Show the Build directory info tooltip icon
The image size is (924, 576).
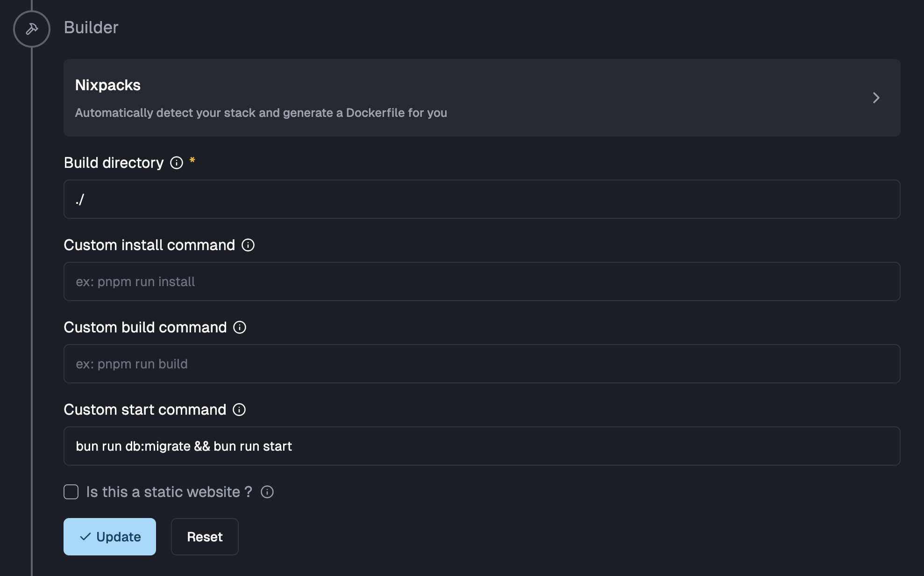pyautogui.click(x=177, y=163)
